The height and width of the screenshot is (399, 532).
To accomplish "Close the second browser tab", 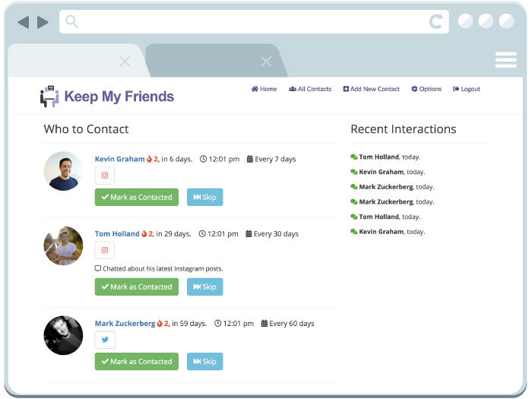I will pyautogui.click(x=266, y=62).
